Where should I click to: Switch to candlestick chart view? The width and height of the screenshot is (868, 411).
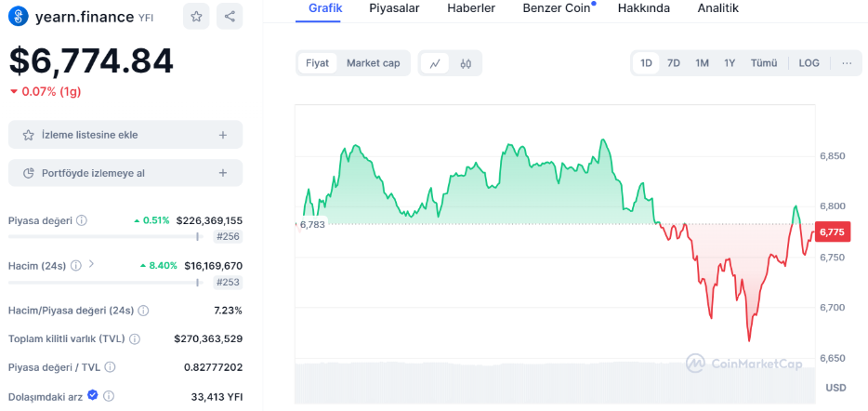[x=466, y=63]
